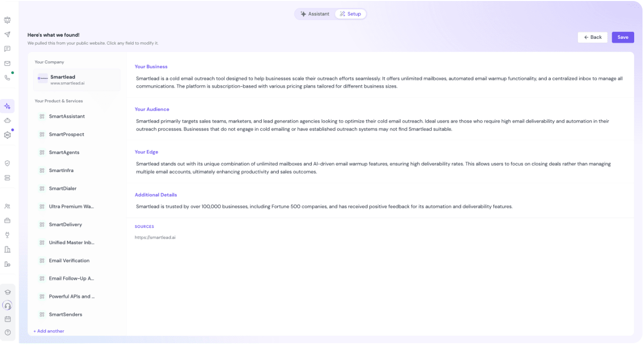The height and width of the screenshot is (351, 644).
Task: Open the https://smartlead.ai source link
Action: coord(155,238)
